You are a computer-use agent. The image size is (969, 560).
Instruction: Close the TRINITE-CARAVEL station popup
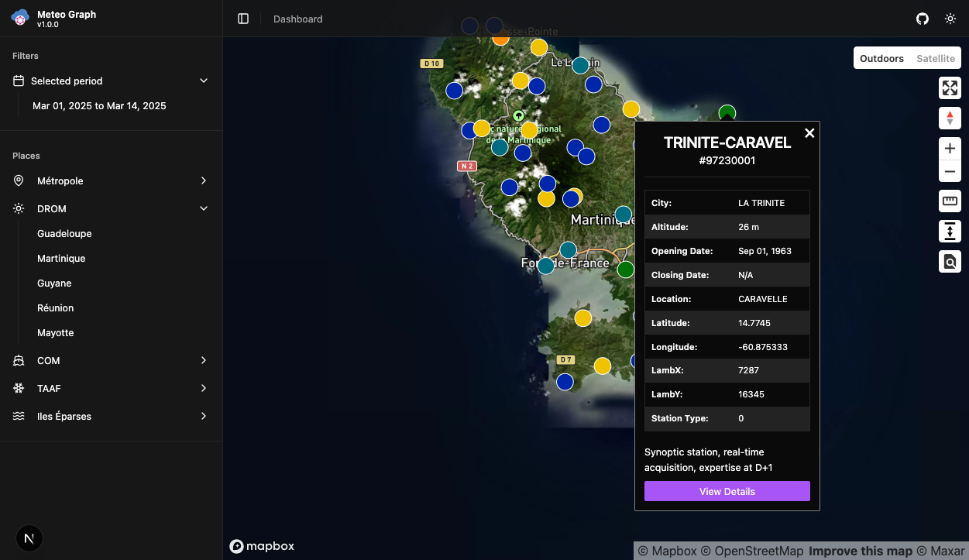[x=809, y=133]
